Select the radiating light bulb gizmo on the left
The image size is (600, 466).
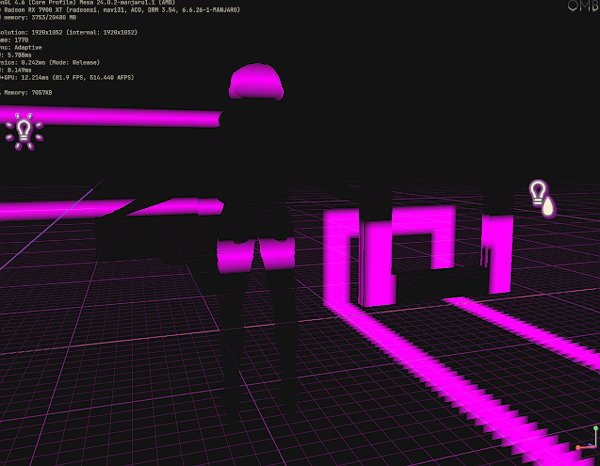[x=23, y=130]
